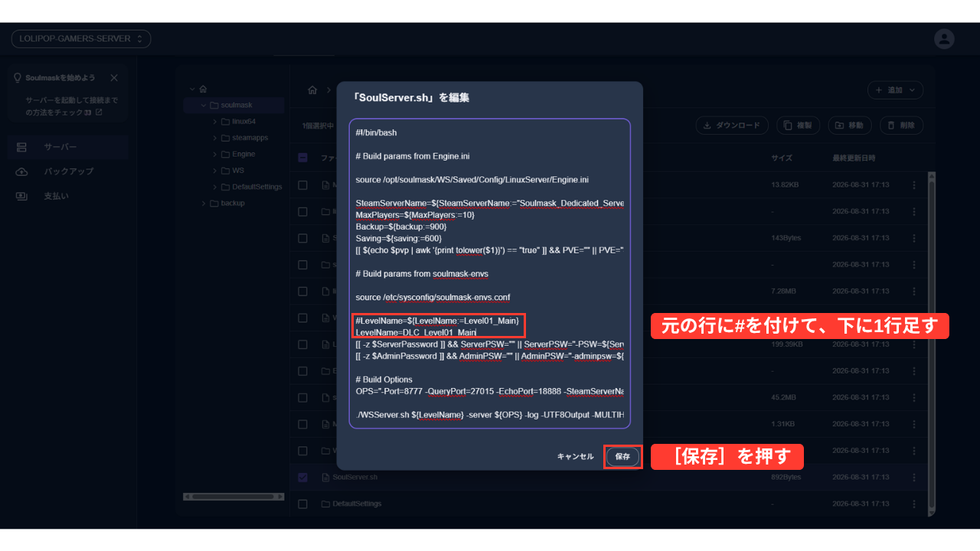Click the 削除 button
Image resolution: width=980 pixels, height=551 pixels.
click(x=901, y=126)
